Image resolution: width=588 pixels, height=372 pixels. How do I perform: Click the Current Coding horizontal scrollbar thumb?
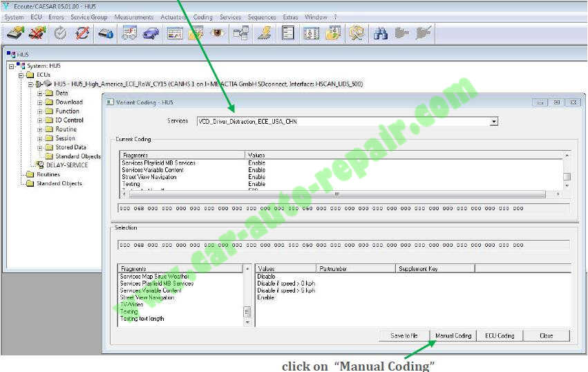[x=337, y=194]
